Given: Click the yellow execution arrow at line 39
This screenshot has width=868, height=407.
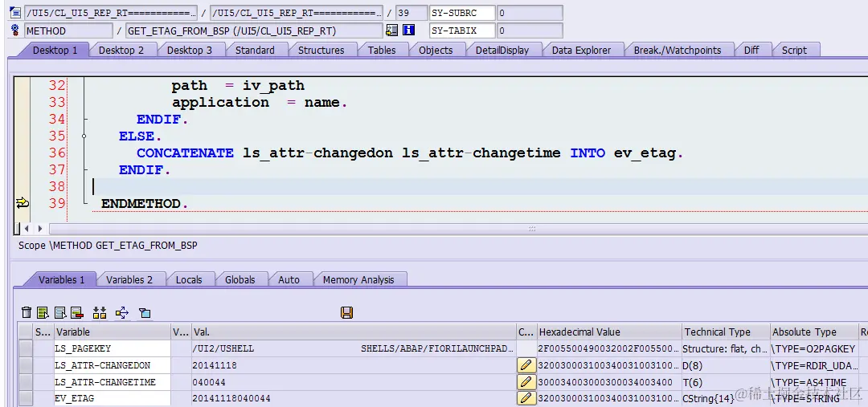Looking at the screenshot, I should (23, 203).
